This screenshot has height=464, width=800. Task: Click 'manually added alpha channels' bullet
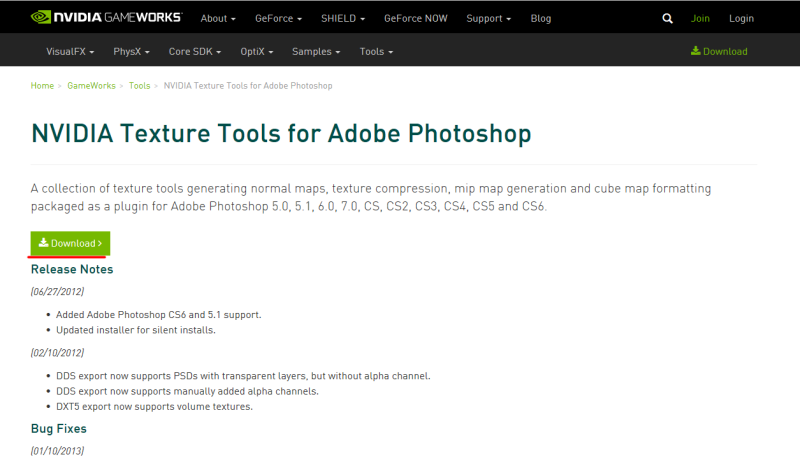click(187, 392)
